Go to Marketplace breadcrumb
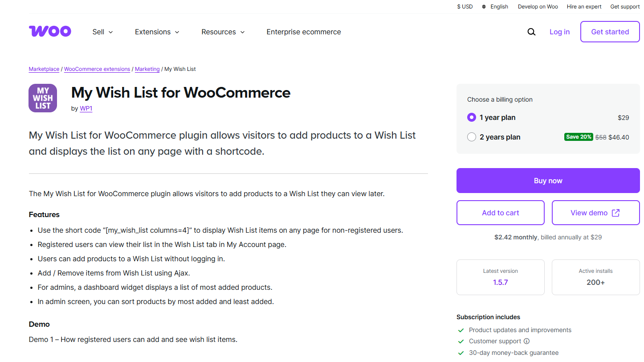 (x=44, y=69)
